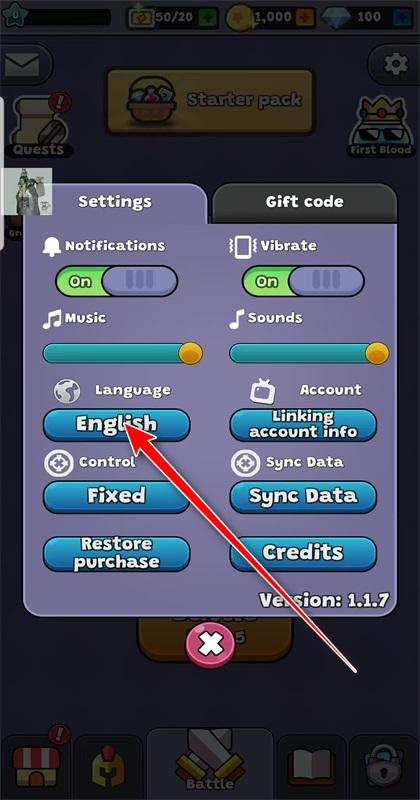Switch to the Gift code tab
The width and height of the screenshot is (420, 800).
(x=304, y=202)
